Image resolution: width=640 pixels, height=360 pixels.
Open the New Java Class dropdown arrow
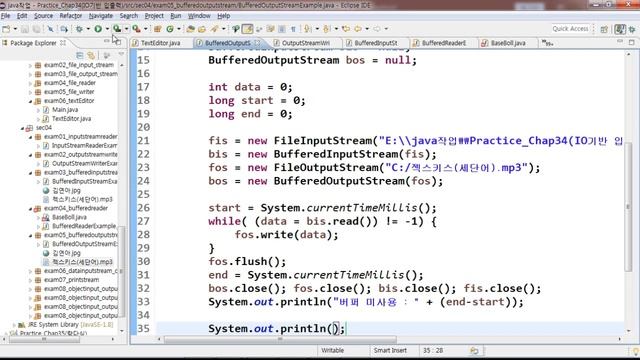pyautogui.click(x=179, y=29)
